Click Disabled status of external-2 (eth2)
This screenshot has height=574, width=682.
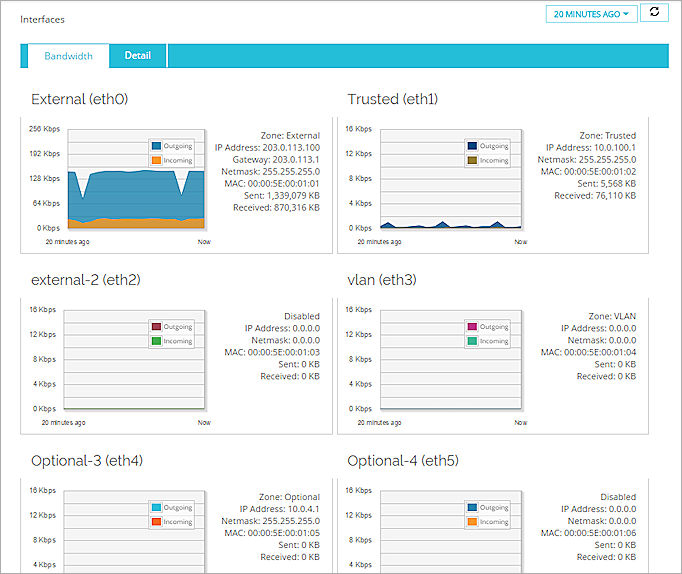[x=302, y=316]
